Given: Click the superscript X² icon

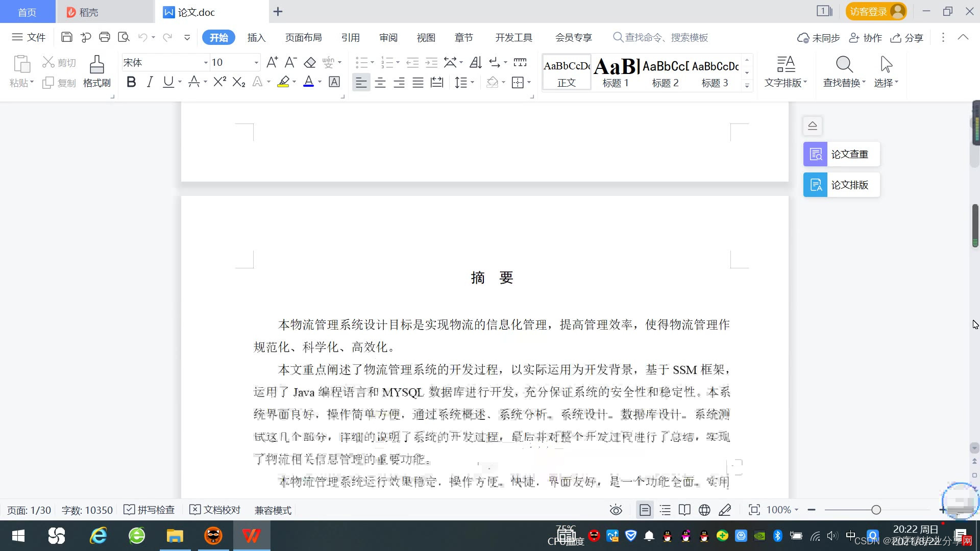Looking at the screenshot, I should [x=219, y=82].
